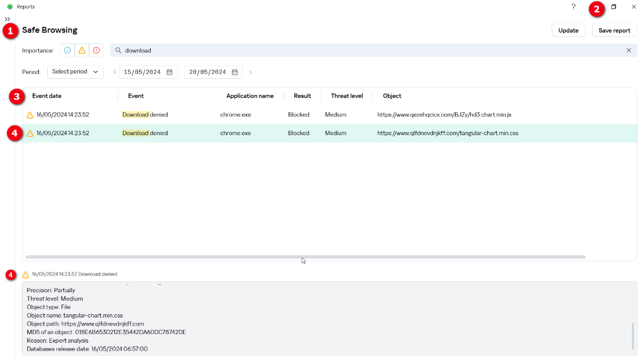Open calendar for start date 15/05/2024
The height and width of the screenshot is (362, 644).
pyautogui.click(x=170, y=72)
